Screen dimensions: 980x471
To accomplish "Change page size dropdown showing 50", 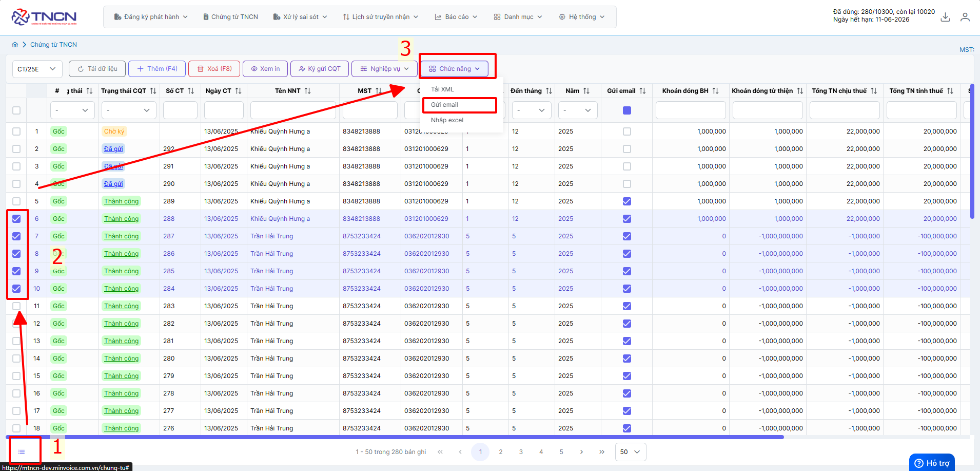I will click(631, 452).
